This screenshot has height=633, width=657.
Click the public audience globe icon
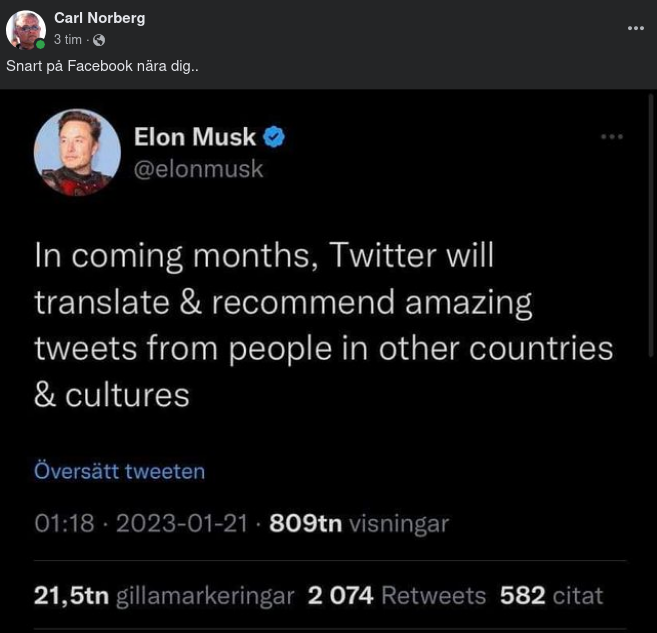[x=99, y=40]
